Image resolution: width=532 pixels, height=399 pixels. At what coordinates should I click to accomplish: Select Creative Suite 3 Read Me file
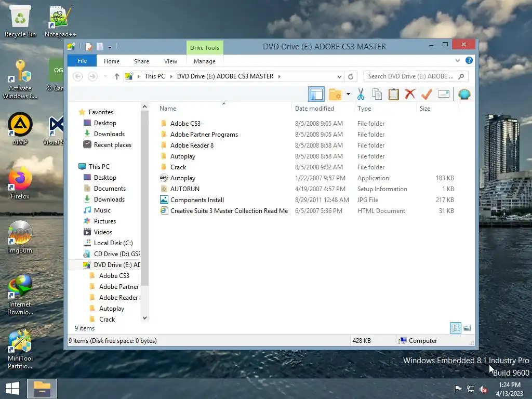coord(229,211)
